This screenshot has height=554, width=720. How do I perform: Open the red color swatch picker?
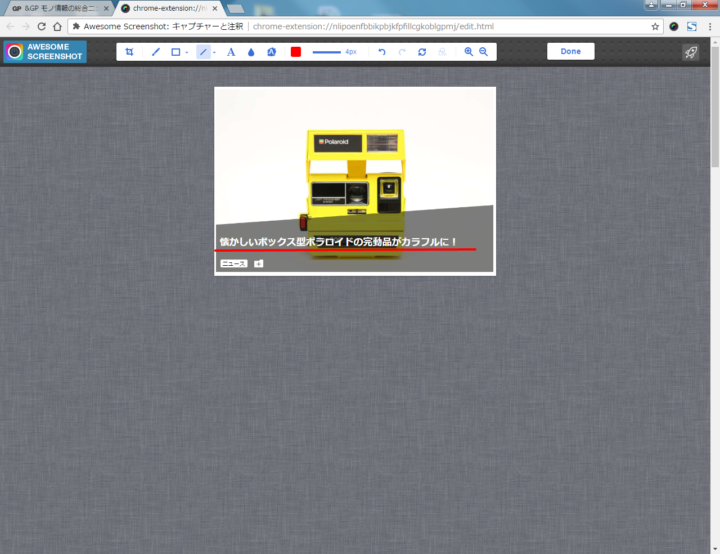tap(296, 52)
